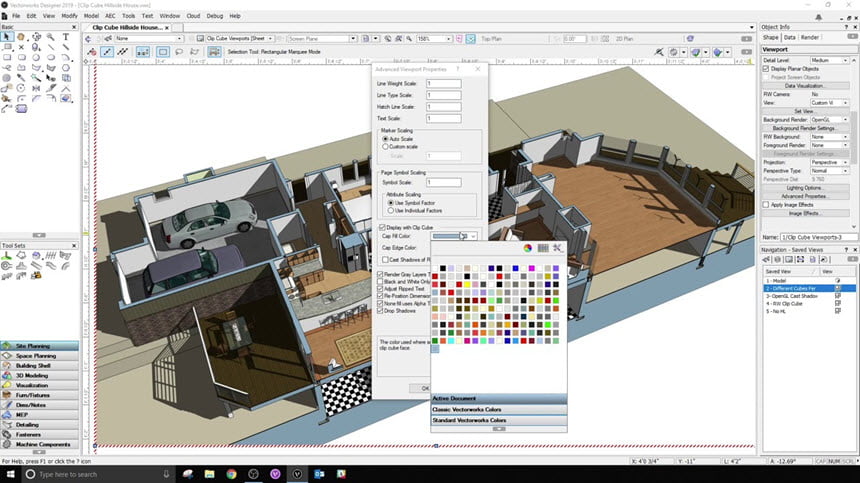Click the Data Visualization button
Image resolution: width=860 pixels, height=483 pixels.
[804, 86]
